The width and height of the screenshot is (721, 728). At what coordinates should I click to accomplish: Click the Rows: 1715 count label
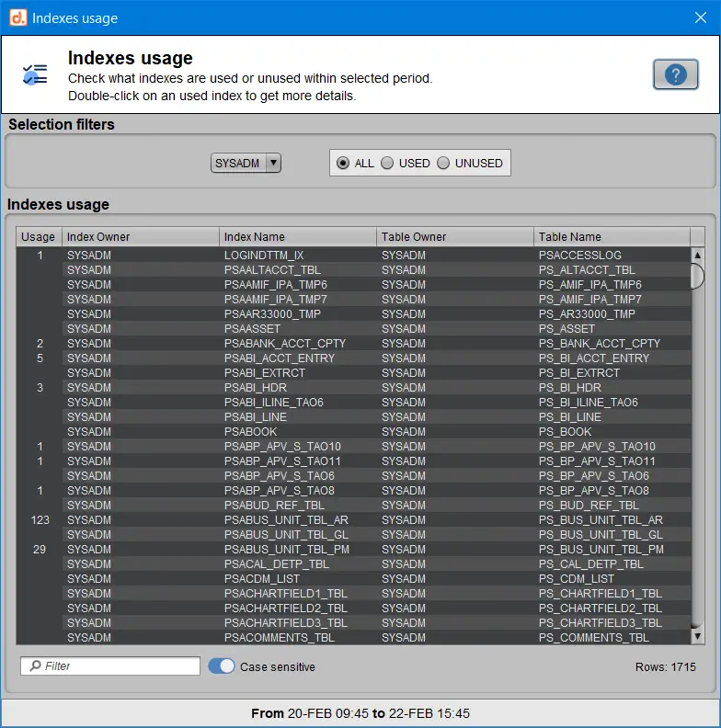665,666
